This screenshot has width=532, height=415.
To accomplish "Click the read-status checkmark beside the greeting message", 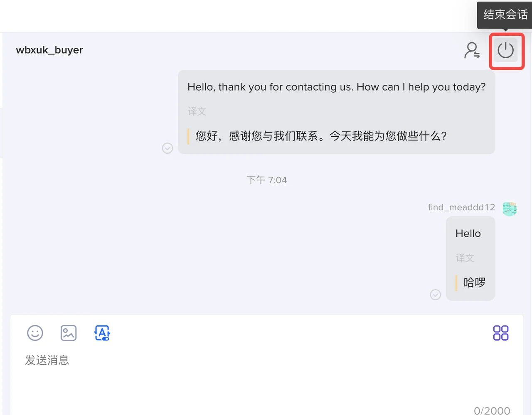I will pos(167,148).
